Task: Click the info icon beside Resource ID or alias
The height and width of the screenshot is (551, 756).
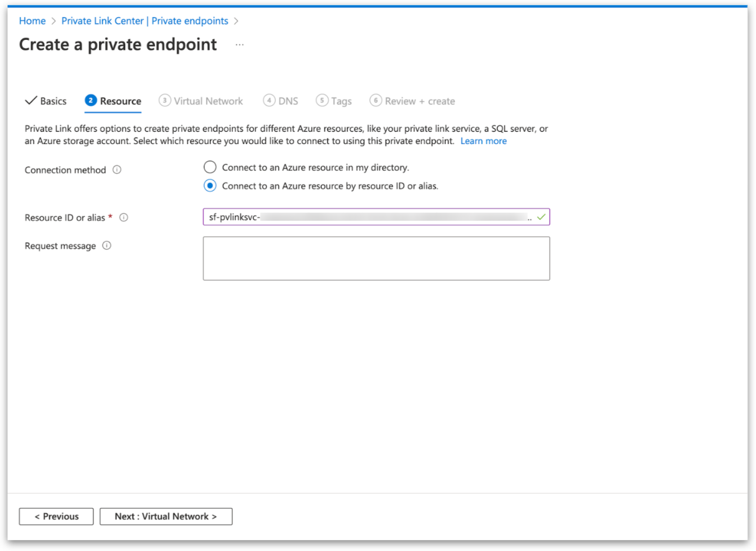Action: tap(124, 217)
